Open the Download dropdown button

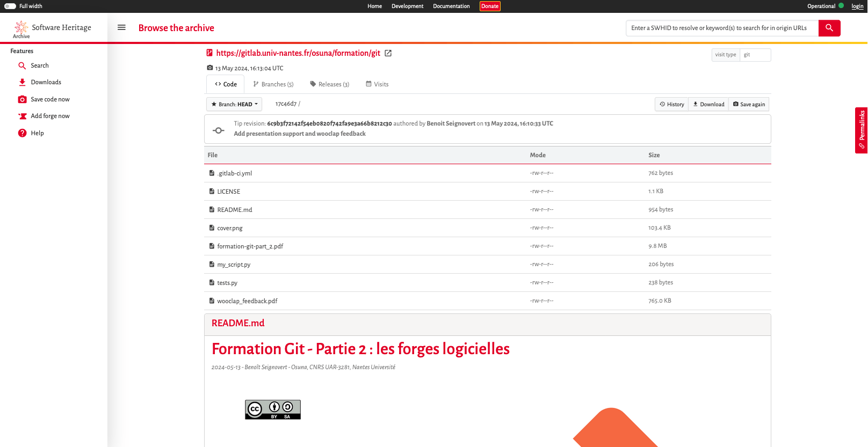(x=708, y=104)
